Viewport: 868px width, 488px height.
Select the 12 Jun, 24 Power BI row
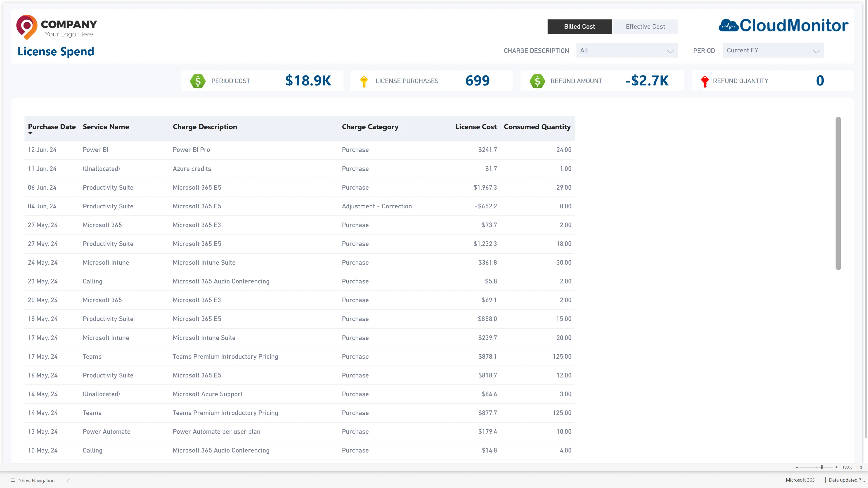pyautogui.click(x=300, y=150)
